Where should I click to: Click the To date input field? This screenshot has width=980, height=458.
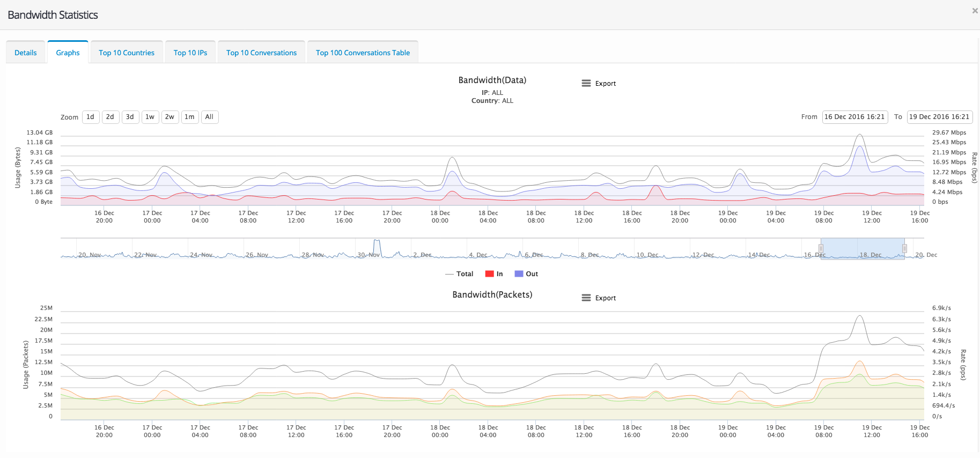pos(939,117)
